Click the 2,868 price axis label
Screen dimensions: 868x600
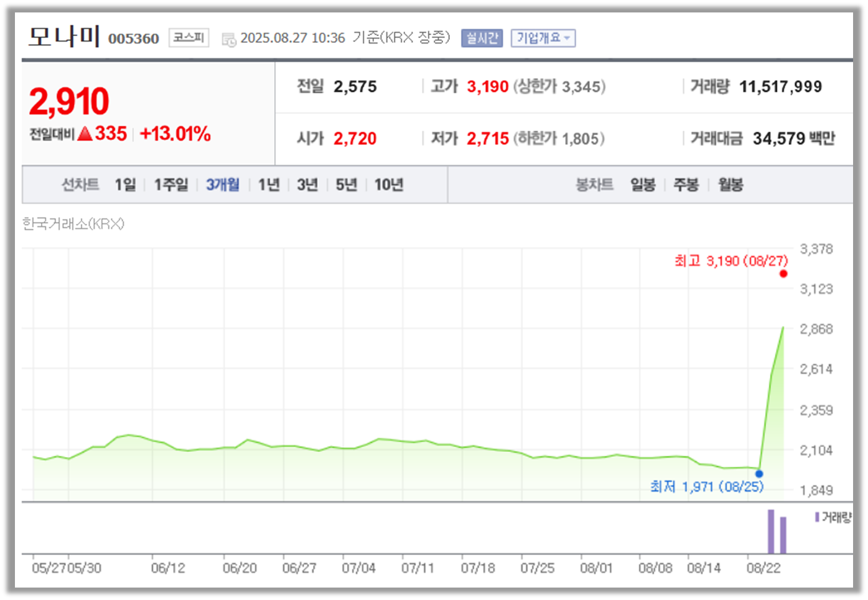click(x=816, y=329)
